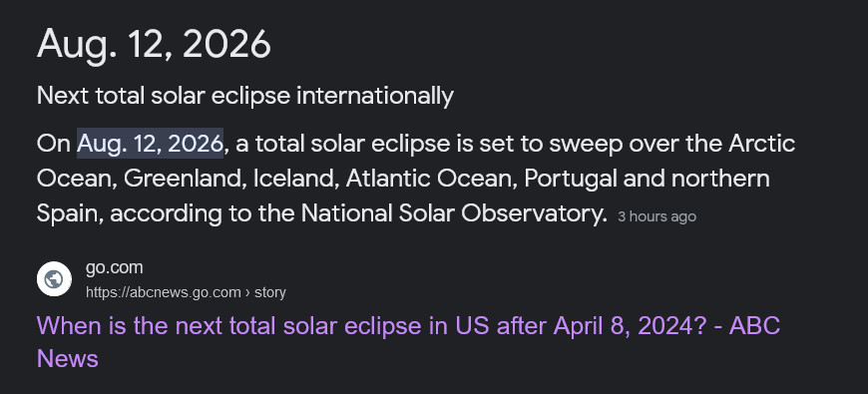This screenshot has width=868, height=394.
Task: Click the go.com site name
Action: pos(114,268)
